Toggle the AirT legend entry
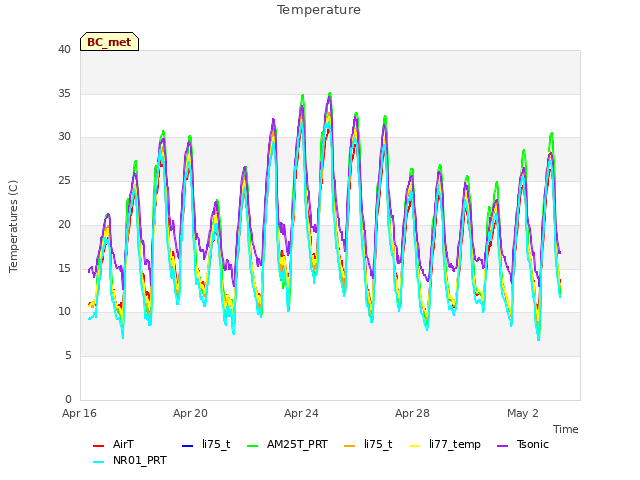 tap(113, 444)
